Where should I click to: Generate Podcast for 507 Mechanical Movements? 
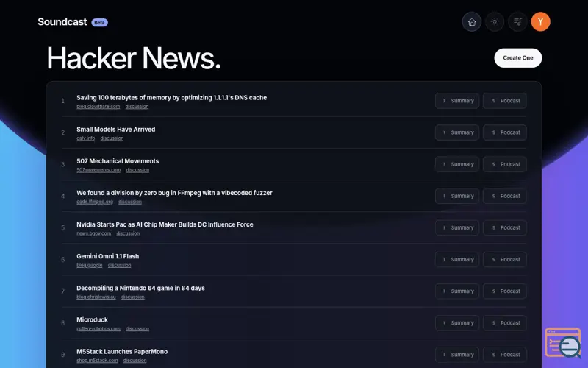click(505, 164)
